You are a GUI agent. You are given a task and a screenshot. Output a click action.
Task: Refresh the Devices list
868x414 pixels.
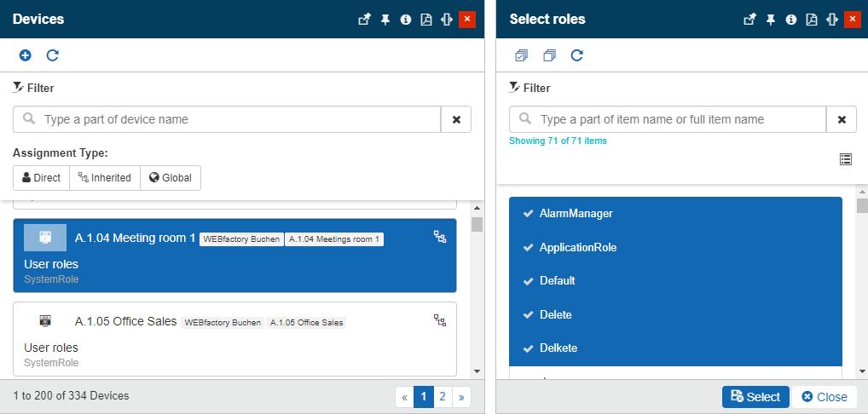pyautogui.click(x=52, y=55)
